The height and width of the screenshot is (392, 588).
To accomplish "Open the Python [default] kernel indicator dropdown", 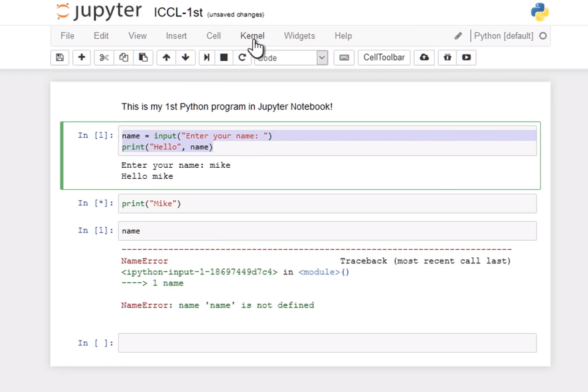I will coord(503,36).
